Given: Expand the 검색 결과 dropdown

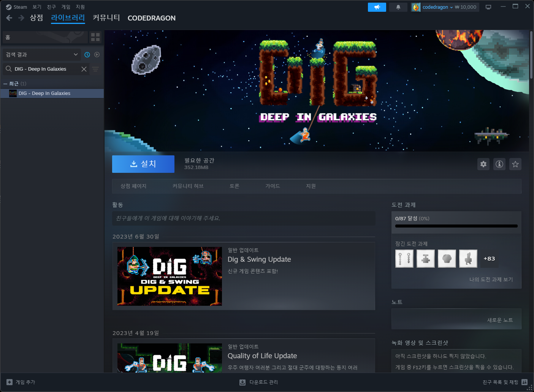Looking at the screenshot, I should 42,55.
